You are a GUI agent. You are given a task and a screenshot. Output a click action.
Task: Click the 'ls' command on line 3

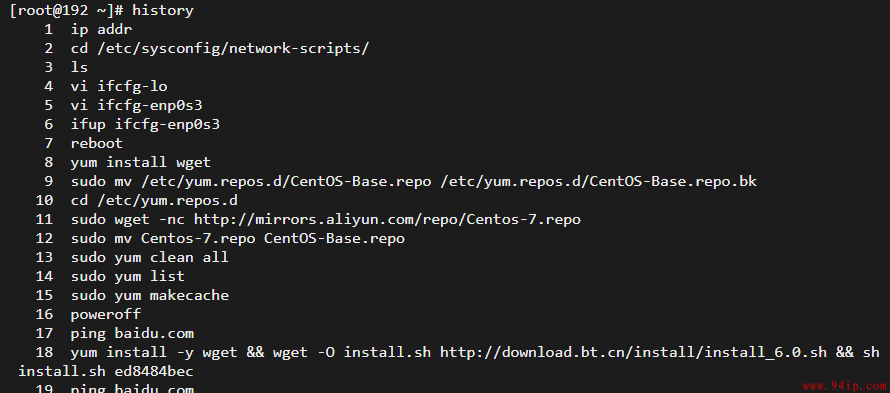pyautogui.click(x=79, y=68)
